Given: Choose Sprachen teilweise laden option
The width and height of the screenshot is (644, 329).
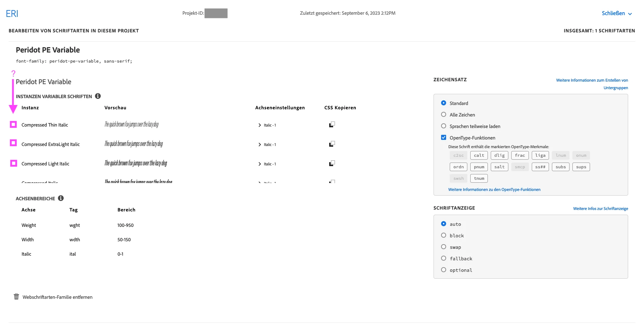Looking at the screenshot, I should pos(444,126).
